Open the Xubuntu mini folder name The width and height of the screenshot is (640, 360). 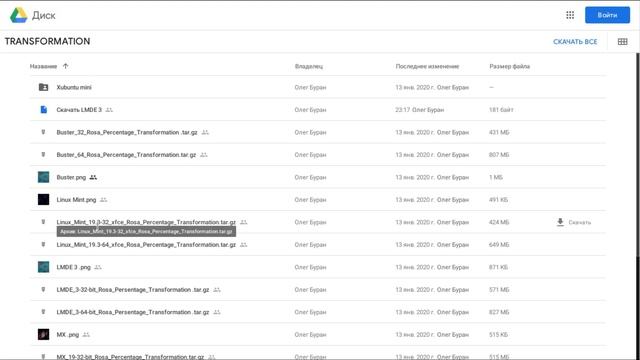pyautogui.click(x=74, y=87)
